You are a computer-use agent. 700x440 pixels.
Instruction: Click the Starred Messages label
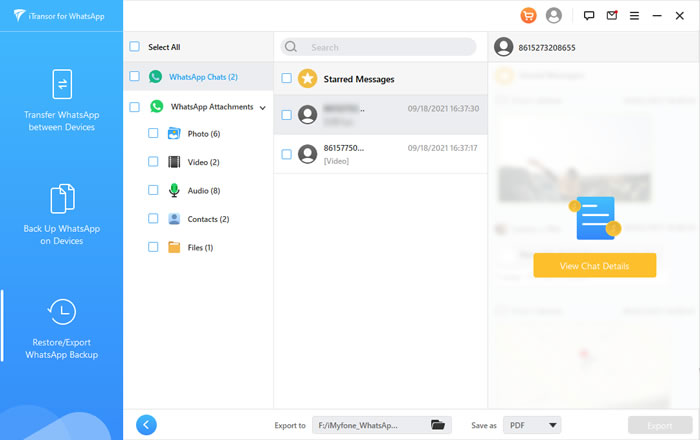[359, 79]
